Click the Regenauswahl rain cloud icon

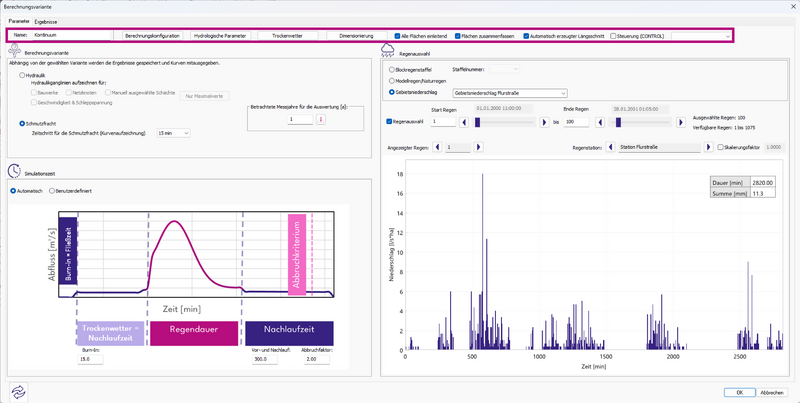tap(388, 51)
